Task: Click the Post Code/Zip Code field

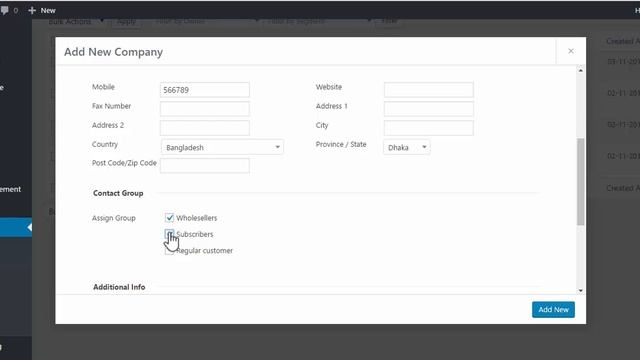Action: click(204, 166)
